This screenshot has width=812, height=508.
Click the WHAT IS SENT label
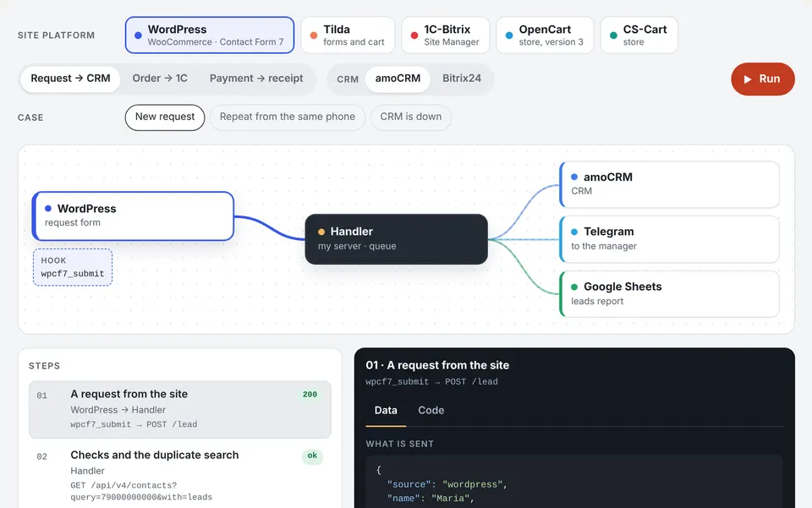pos(400,444)
